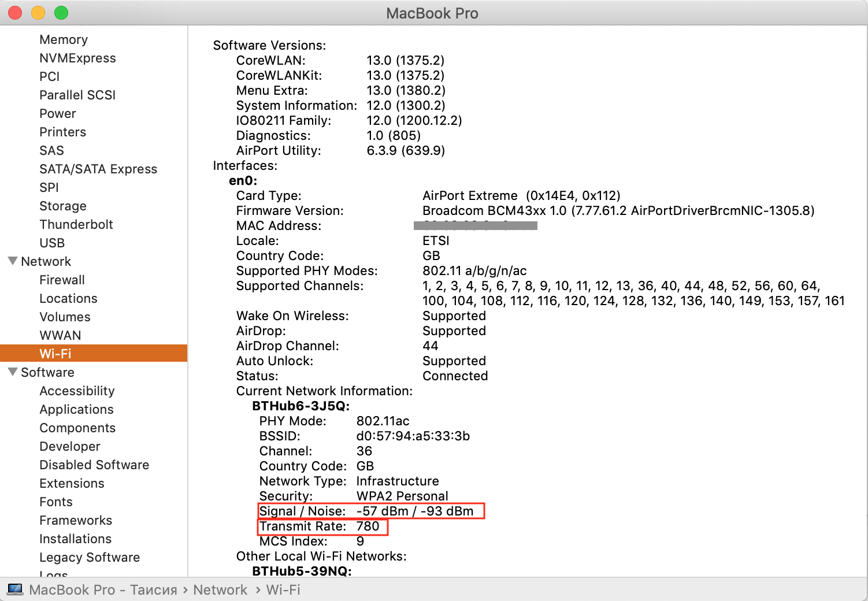Screen dimensions: 868x601
Task: Select Parallel SCSI in the sidebar
Action: point(77,95)
